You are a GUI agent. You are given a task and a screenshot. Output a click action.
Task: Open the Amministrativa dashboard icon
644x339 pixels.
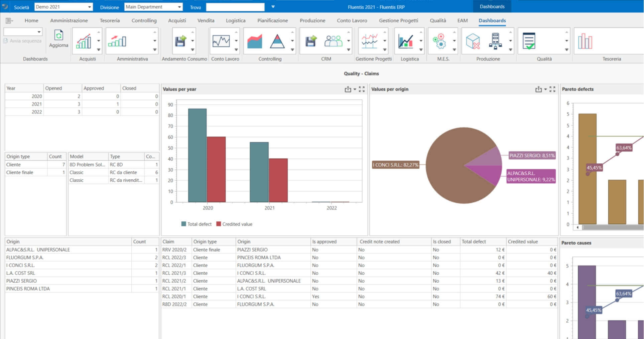click(117, 41)
